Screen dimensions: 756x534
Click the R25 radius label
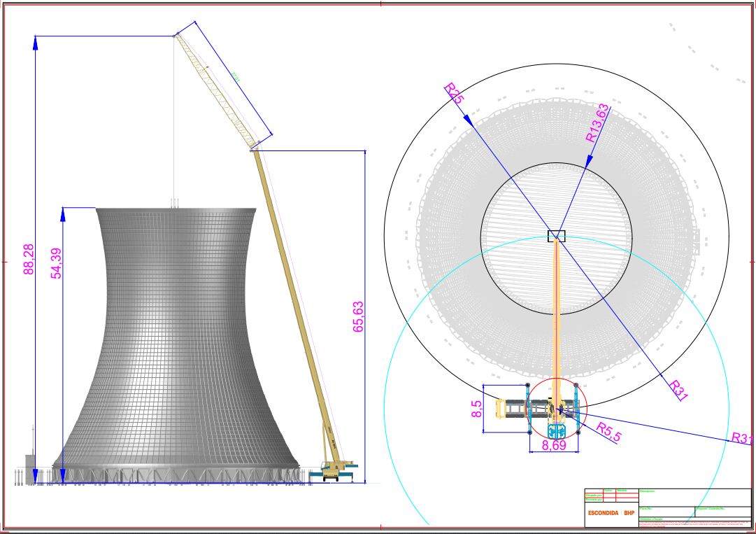click(x=454, y=93)
